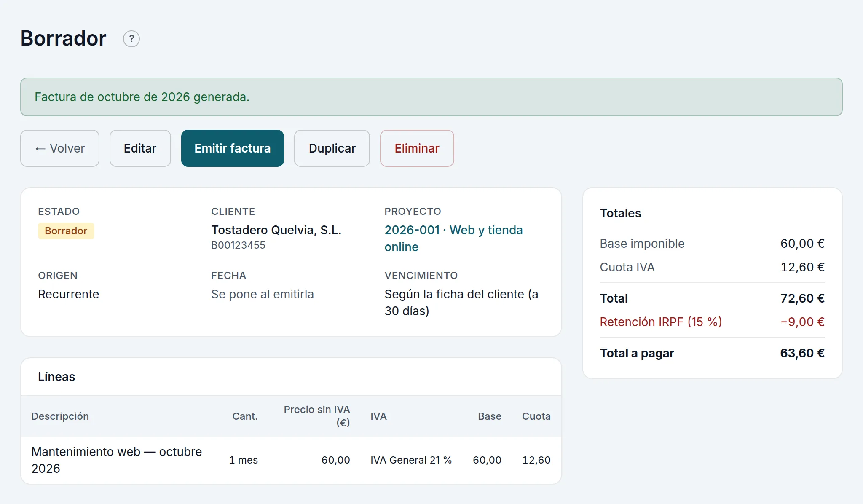Duplicate the invoice with the Duplicar button
Screen dimensions: 863x504
332,148
